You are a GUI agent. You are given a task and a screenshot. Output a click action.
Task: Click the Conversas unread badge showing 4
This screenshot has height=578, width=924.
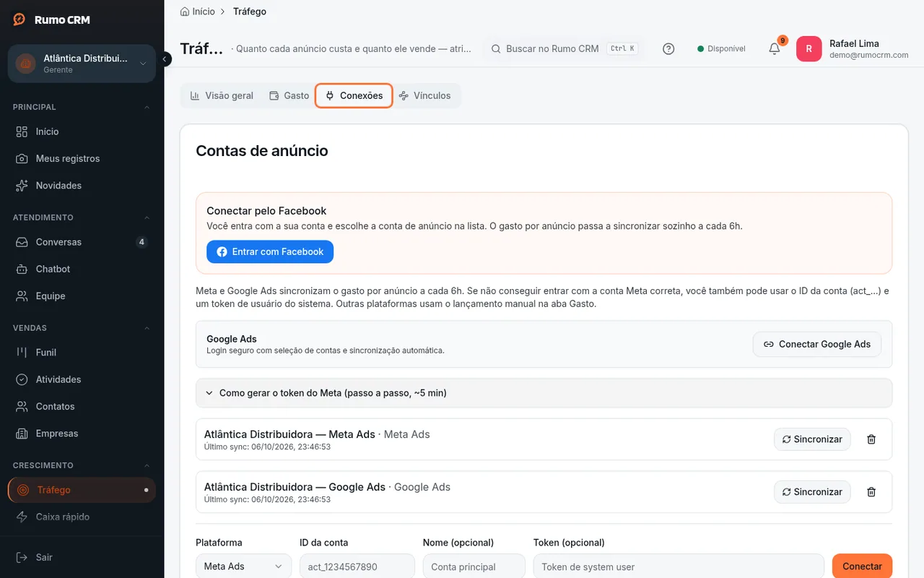coord(141,242)
